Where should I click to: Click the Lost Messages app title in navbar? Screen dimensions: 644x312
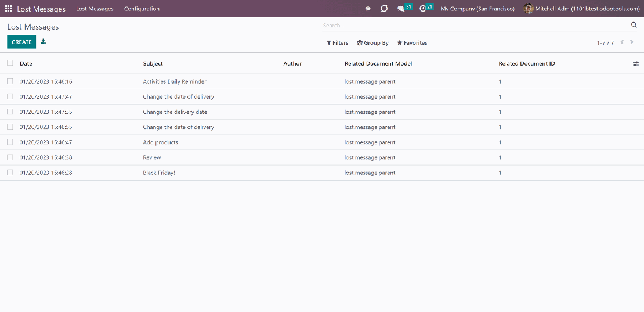point(41,9)
